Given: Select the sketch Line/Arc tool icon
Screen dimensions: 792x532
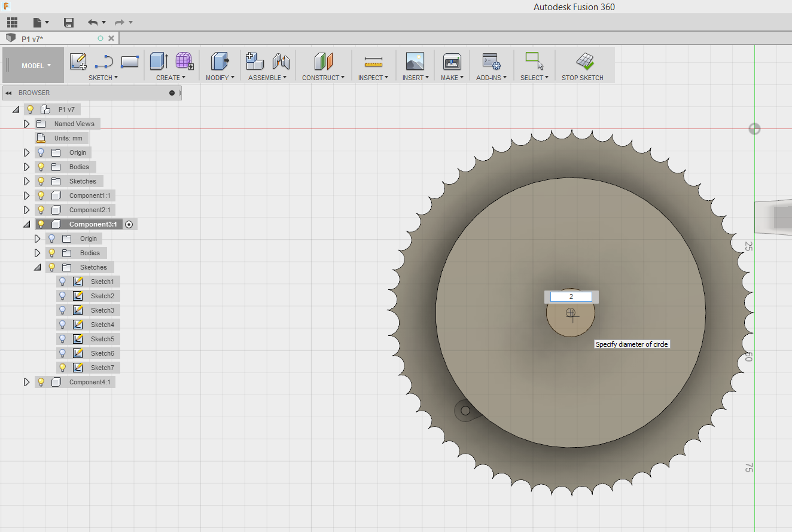Looking at the screenshot, I should coord(104,61).
